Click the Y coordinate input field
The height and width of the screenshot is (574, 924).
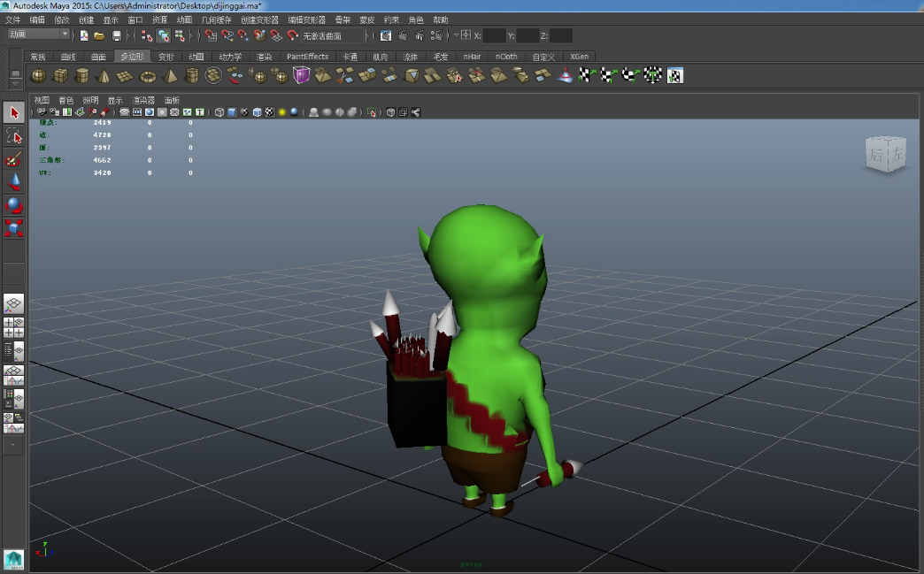pyautogui.click(x=527, y=36)
